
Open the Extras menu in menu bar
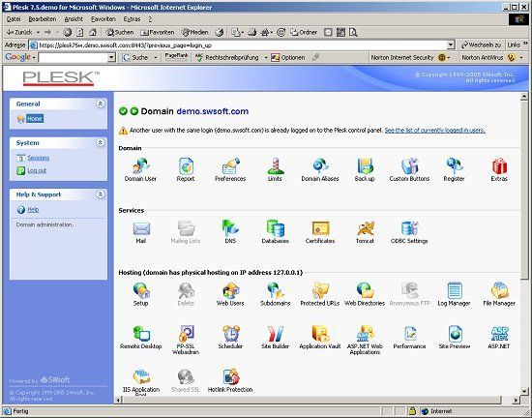[x=132, y=19]
